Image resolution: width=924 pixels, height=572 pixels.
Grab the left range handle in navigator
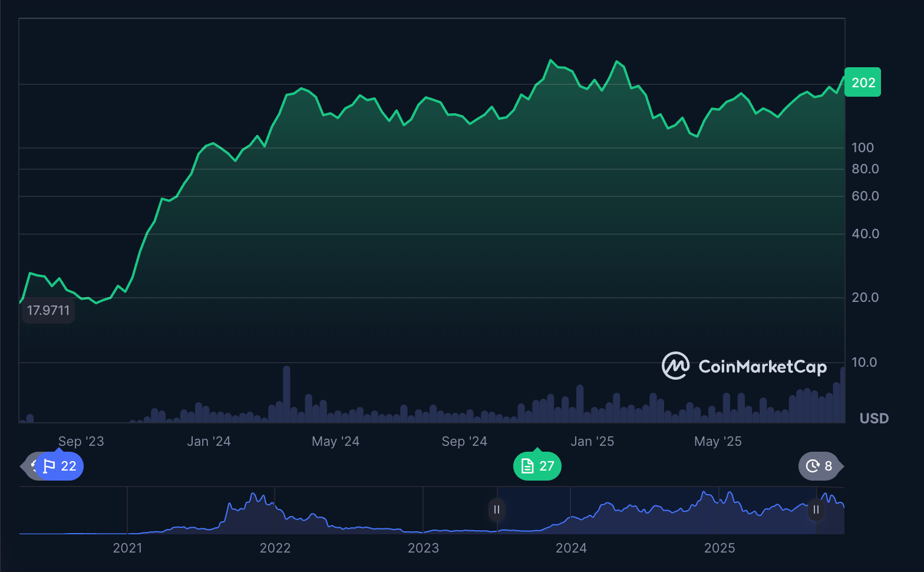click(x=497, y=509)
